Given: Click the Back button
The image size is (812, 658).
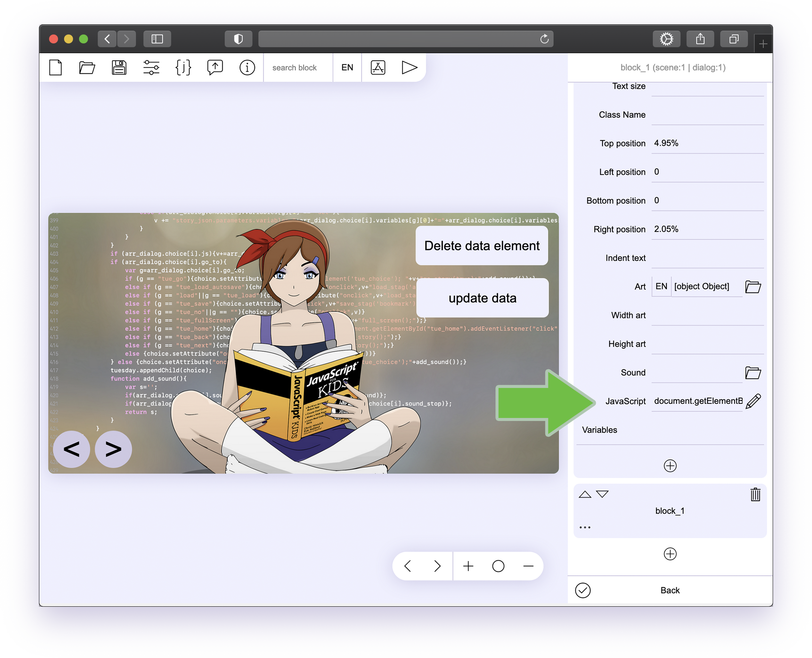Looking at the screenshot, I should coord(670,591).
